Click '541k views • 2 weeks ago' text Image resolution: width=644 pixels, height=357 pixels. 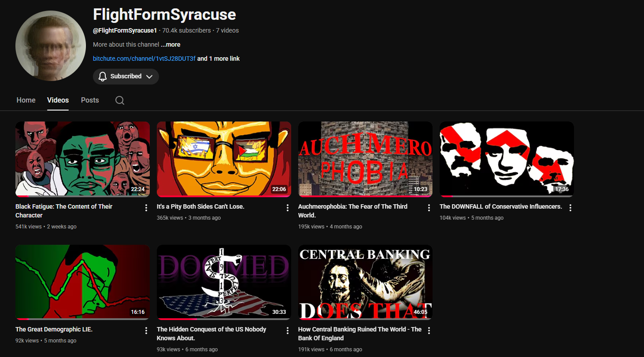46,227
